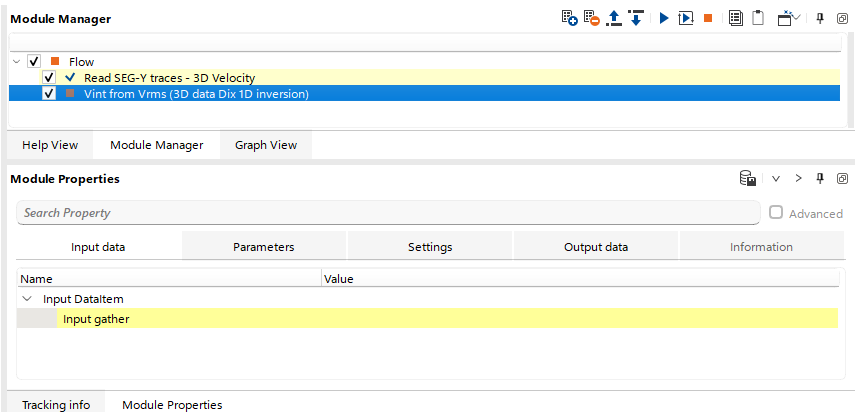Toggle Vint from Vrms module checkbox
The image size is (855, 412).
49,93
